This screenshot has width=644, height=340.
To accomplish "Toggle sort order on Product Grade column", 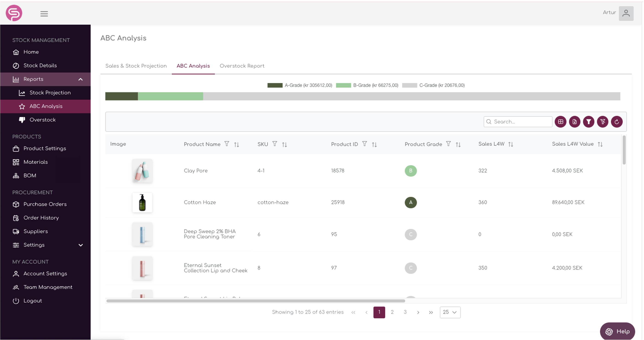I will coord(459,144).
